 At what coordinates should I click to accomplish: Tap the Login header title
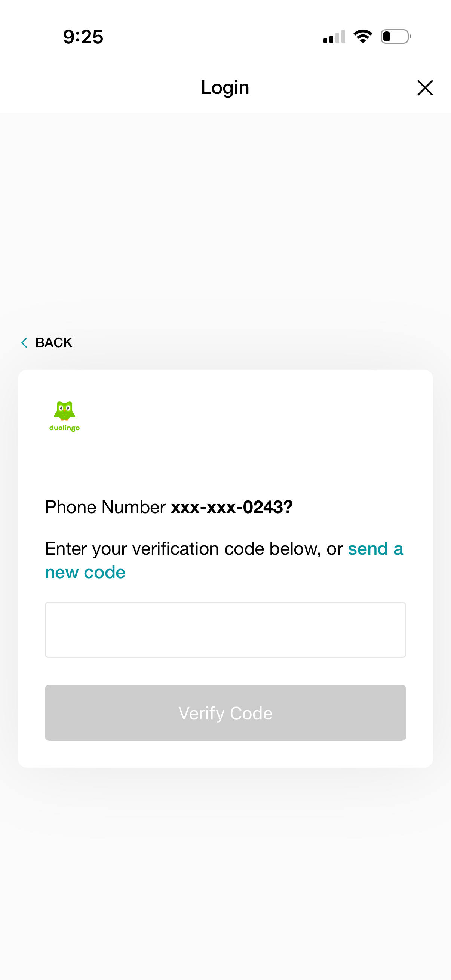tap(225, 87)
